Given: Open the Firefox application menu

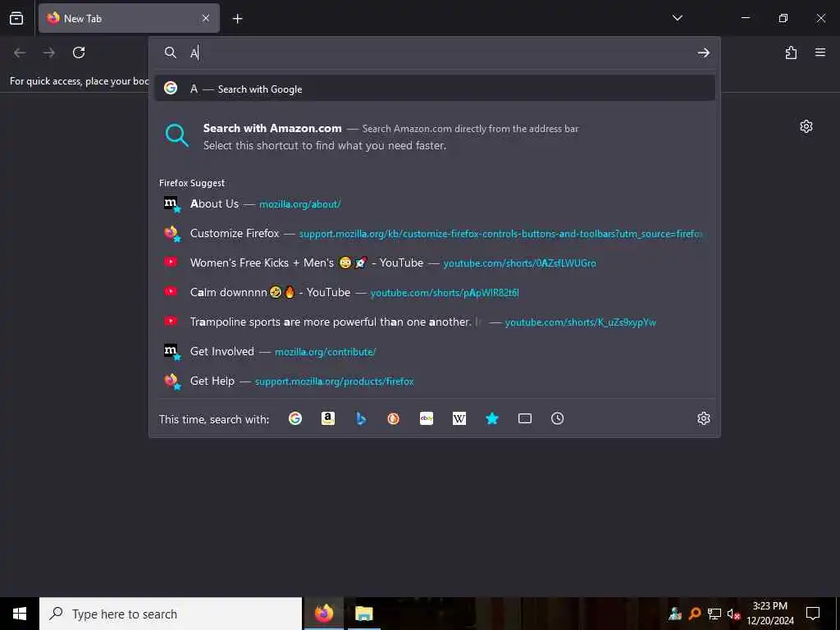Looking at the screenshot, I should (820, 52).
